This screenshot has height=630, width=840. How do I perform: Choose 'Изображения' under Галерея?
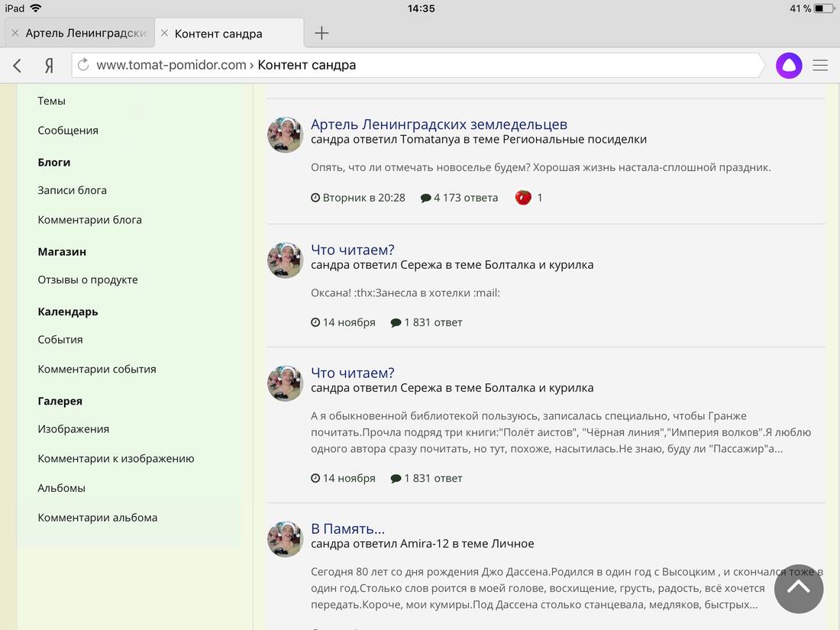pyautogui.click(x=73, y=429)
